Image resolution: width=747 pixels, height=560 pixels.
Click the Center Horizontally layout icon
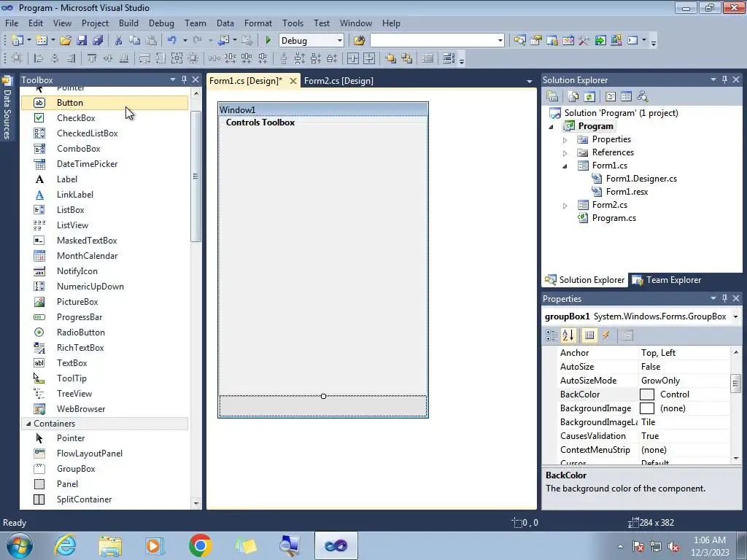click(353, 58)
